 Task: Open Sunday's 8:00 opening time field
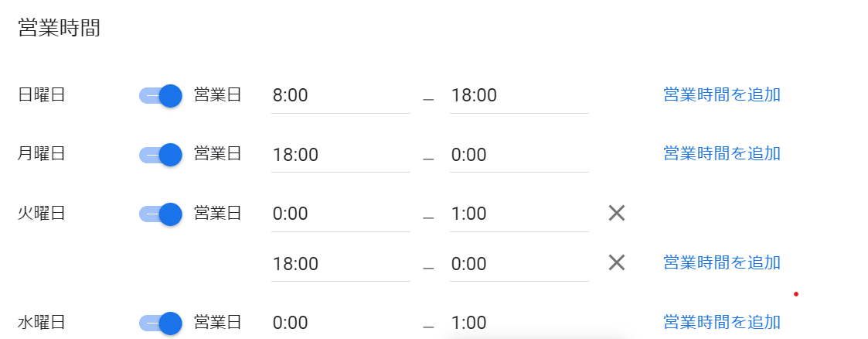point(340,96)
